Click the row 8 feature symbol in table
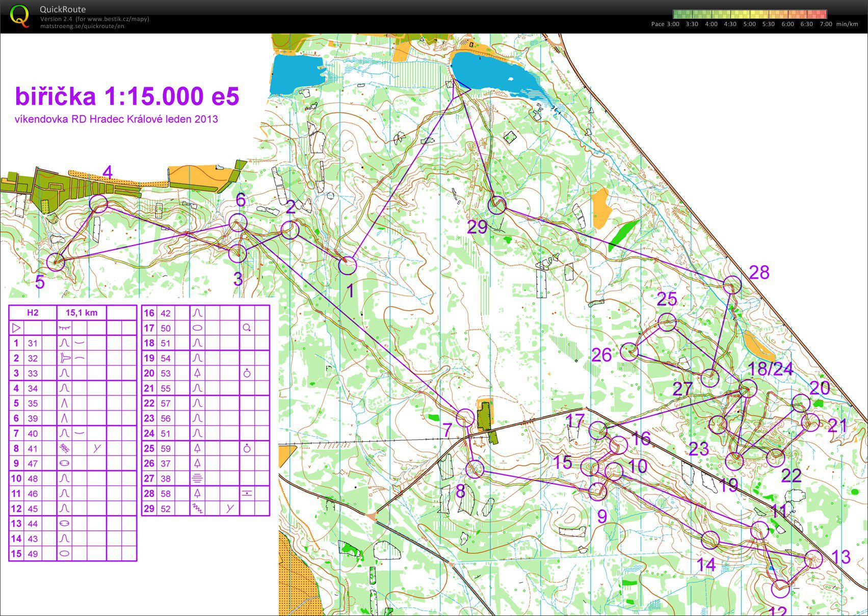The width and height of the screenshot is (868, 616). (x=64, y=448)
